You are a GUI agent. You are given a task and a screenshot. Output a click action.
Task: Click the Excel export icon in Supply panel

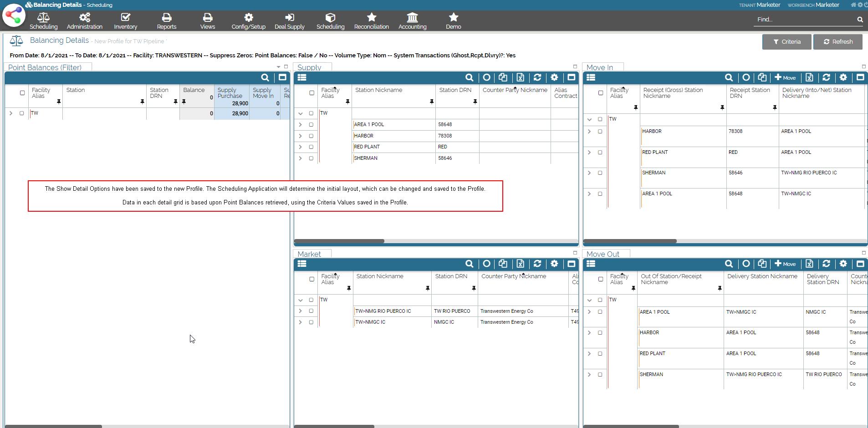pos(520,77)
